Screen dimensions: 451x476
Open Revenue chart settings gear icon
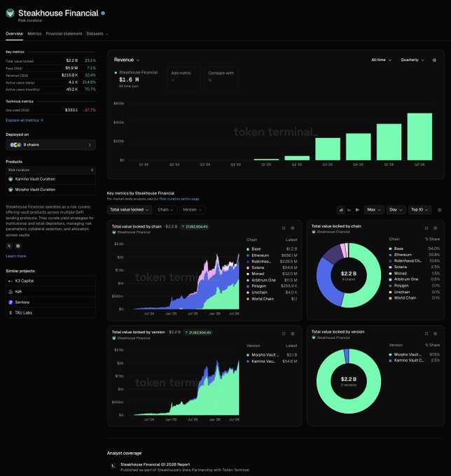[434, 60]
